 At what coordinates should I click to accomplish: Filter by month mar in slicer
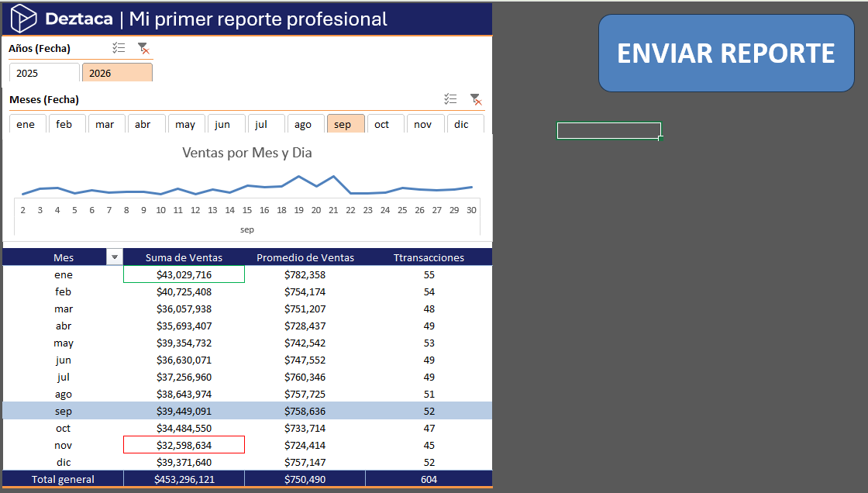(x=107, y=124)
